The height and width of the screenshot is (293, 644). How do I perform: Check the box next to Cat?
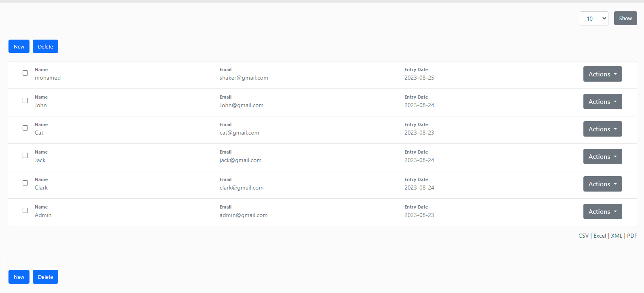coord(25,128)
